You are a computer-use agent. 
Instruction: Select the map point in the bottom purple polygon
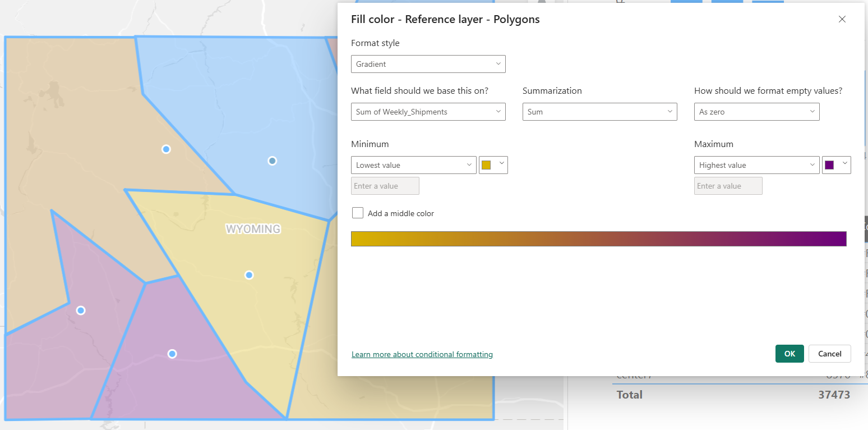coord(172,354)
